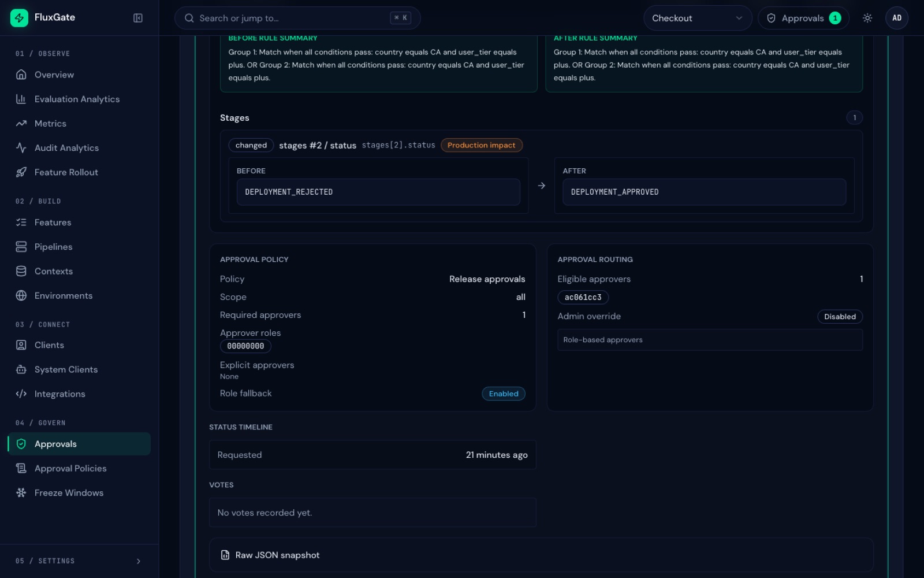
Task: Click the Approval Policies scroll icon
Action: (21, 468)
